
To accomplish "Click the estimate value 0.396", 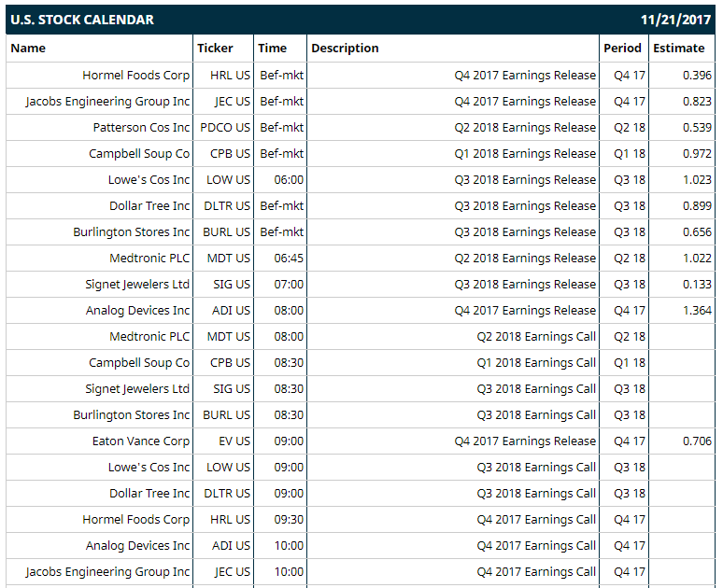I will (697, 75).
